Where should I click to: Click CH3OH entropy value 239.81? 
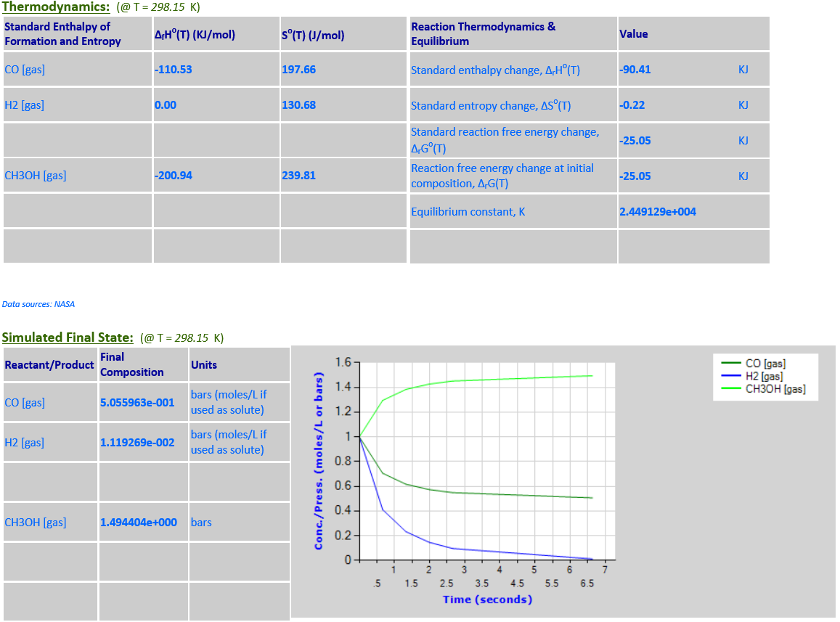tap(298, 176)
